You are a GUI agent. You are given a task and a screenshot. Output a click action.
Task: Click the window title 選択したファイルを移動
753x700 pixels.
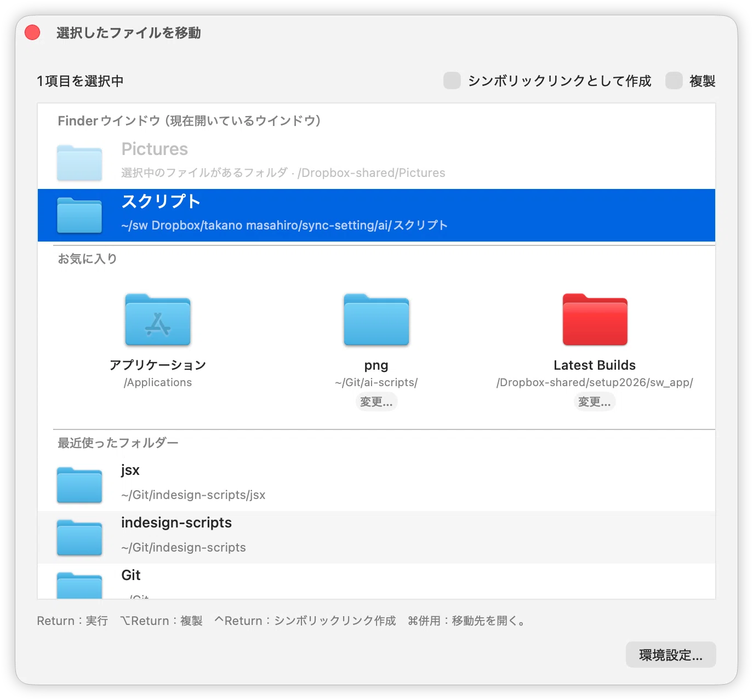pos(129,33)
